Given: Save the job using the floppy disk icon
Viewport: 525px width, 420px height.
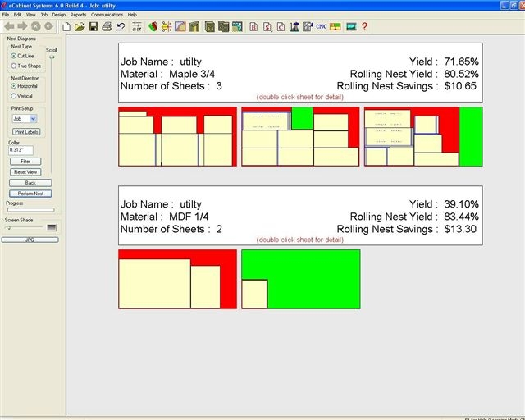Looking at the screenshot, I should [93, 27].
